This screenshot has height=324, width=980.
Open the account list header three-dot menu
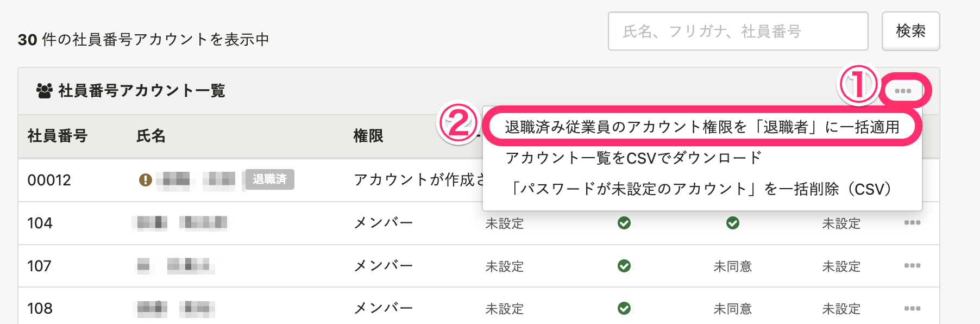(903, 91)
